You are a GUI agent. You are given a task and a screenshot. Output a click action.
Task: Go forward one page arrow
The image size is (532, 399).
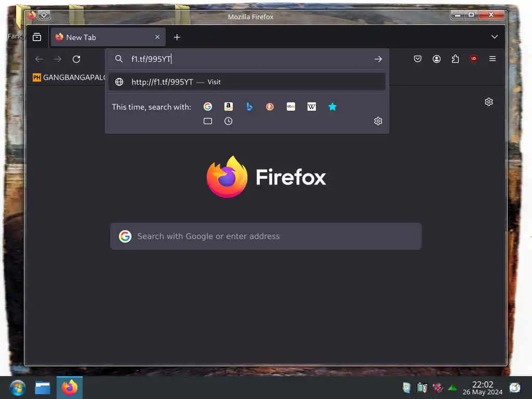58,59
